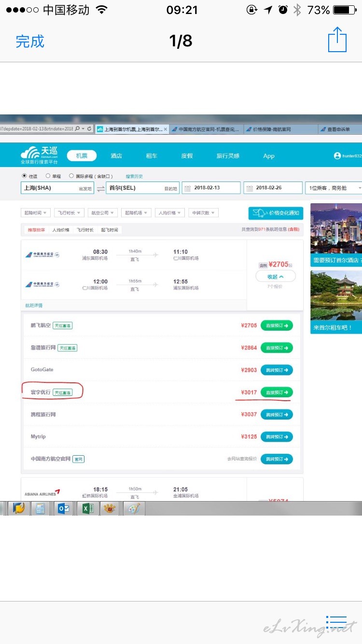Click the hunter832 user account icon
The image size is (362, 644).
pos(337,156)
